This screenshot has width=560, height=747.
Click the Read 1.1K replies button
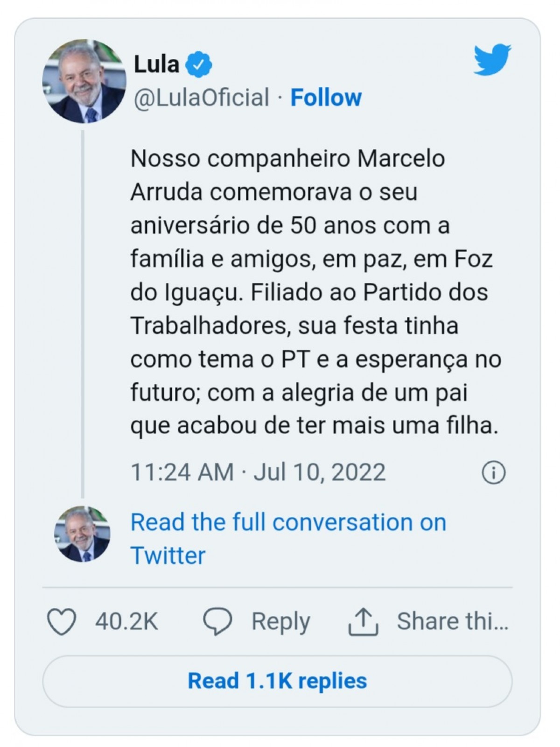point(277,681)
